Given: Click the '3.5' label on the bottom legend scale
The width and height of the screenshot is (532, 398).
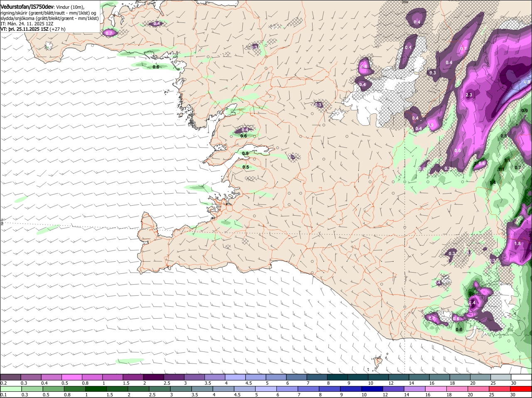Looking at the screenshot, I should [x=195, y=395].
